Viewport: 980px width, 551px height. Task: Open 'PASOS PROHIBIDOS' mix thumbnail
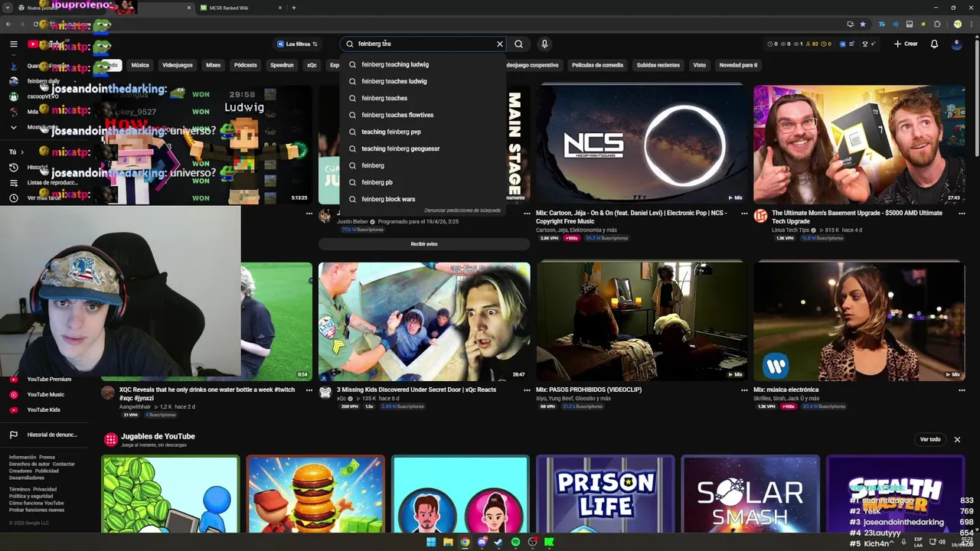point(642,321)
